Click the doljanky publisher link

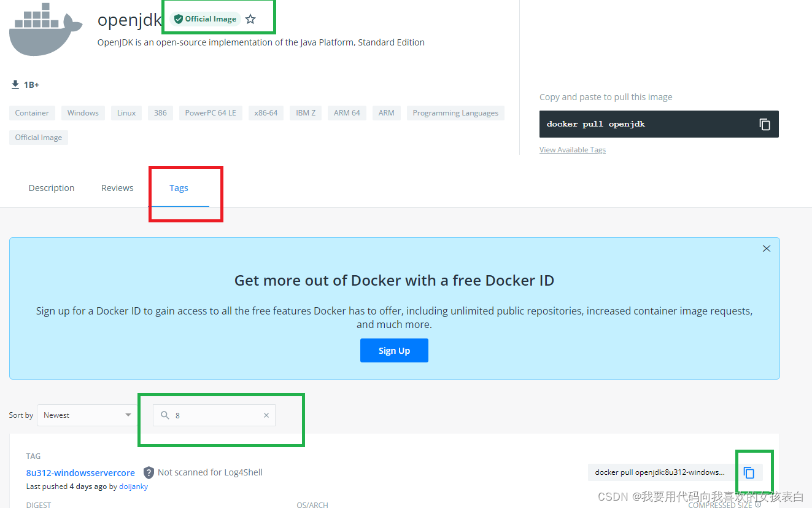(133, 486)
